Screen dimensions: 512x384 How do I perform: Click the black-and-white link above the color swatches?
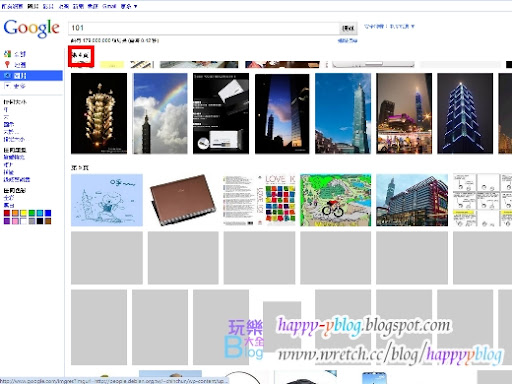point(9,205)
